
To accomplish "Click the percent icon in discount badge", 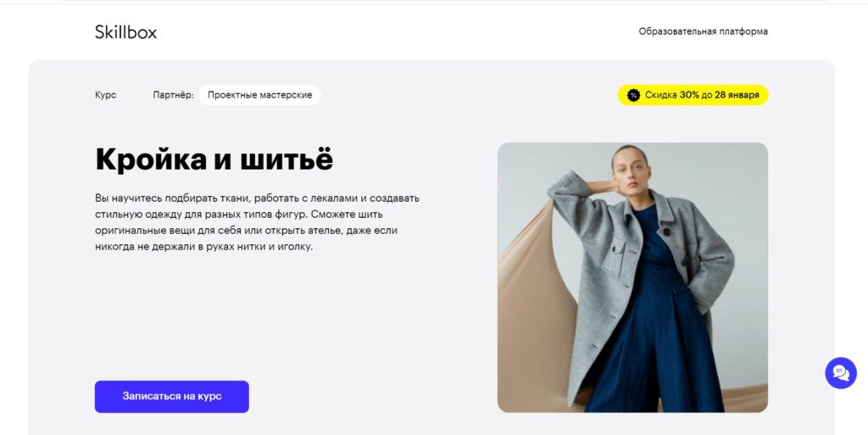I will 633,95.
